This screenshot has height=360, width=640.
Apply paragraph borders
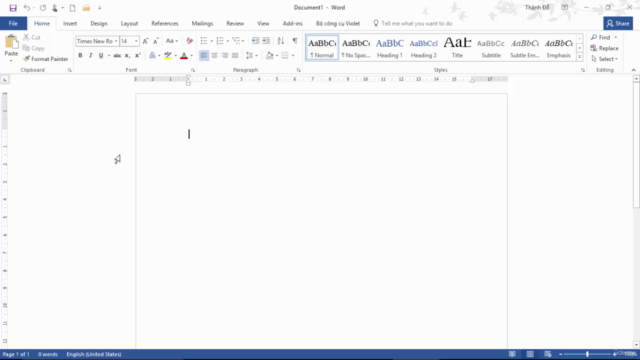coord(285,56)
